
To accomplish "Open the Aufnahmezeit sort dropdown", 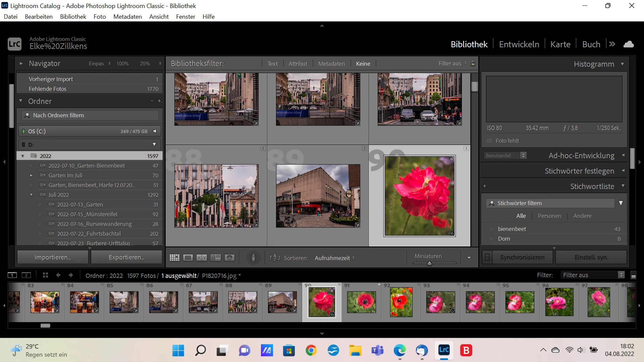I will click(334, 258).
